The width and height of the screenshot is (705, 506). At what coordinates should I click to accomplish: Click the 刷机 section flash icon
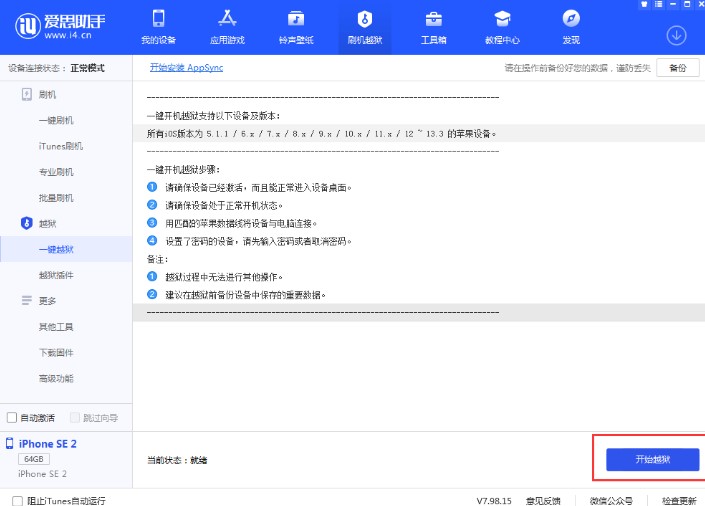pos(27,94)
